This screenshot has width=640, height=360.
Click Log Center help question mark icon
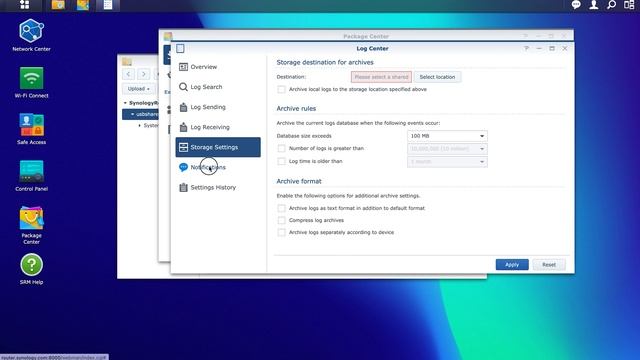click(x=527, y=48)
